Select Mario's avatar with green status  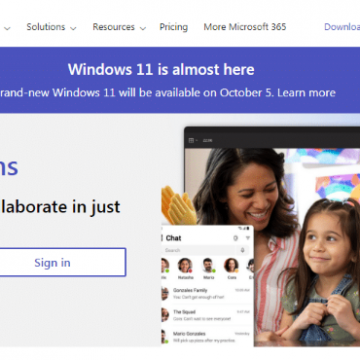tap(208, 265)
